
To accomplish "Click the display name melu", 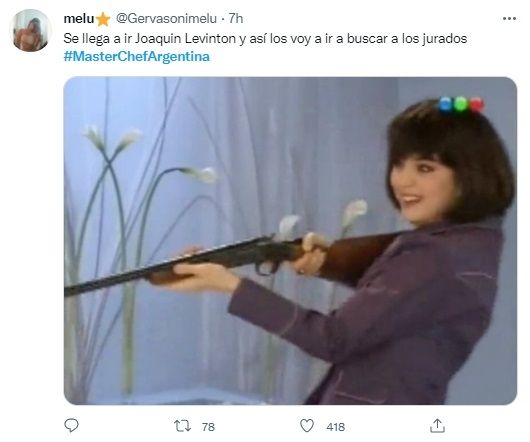I will coord(79,19).
